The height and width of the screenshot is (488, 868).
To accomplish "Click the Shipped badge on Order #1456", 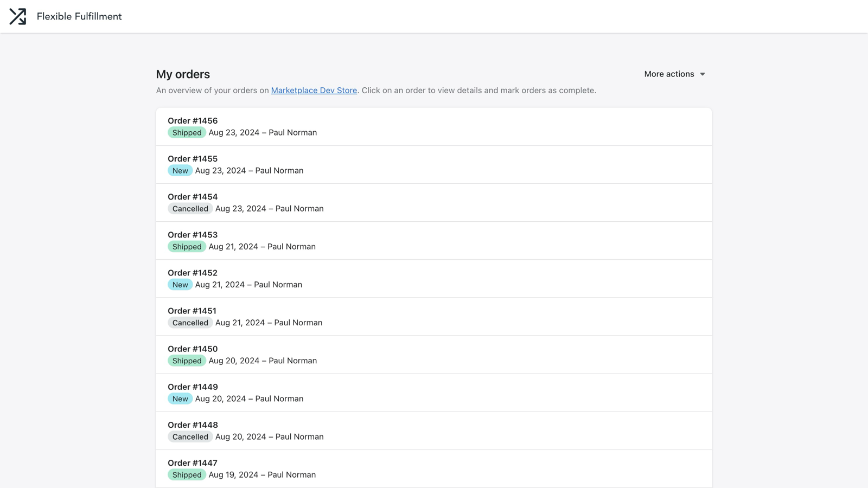I will 187,133.
